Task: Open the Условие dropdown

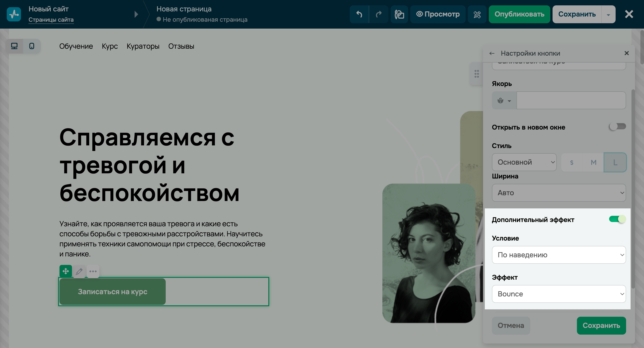Action: 559,255
